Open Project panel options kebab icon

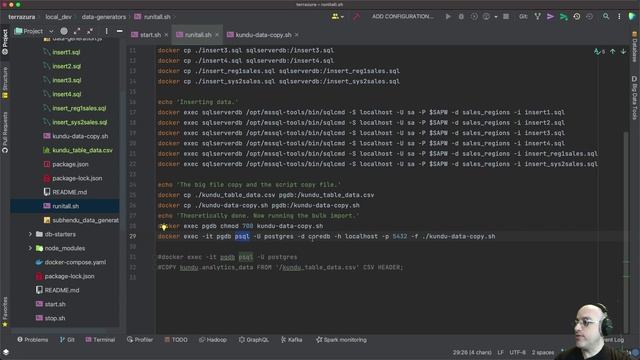(x=107, y=31)
